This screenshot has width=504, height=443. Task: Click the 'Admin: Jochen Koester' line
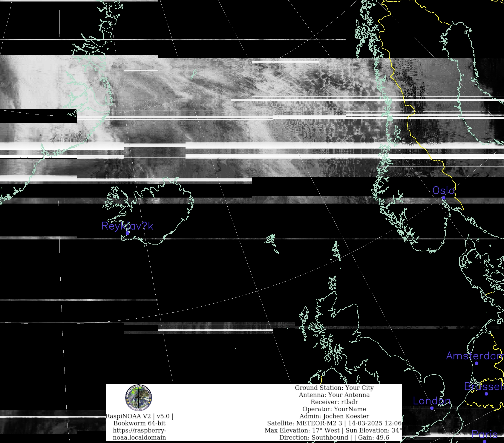coord(334,416)
